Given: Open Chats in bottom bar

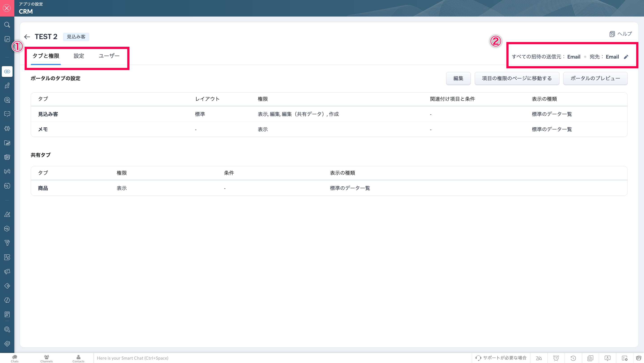Looking at the screenshot, I should 15,358.
